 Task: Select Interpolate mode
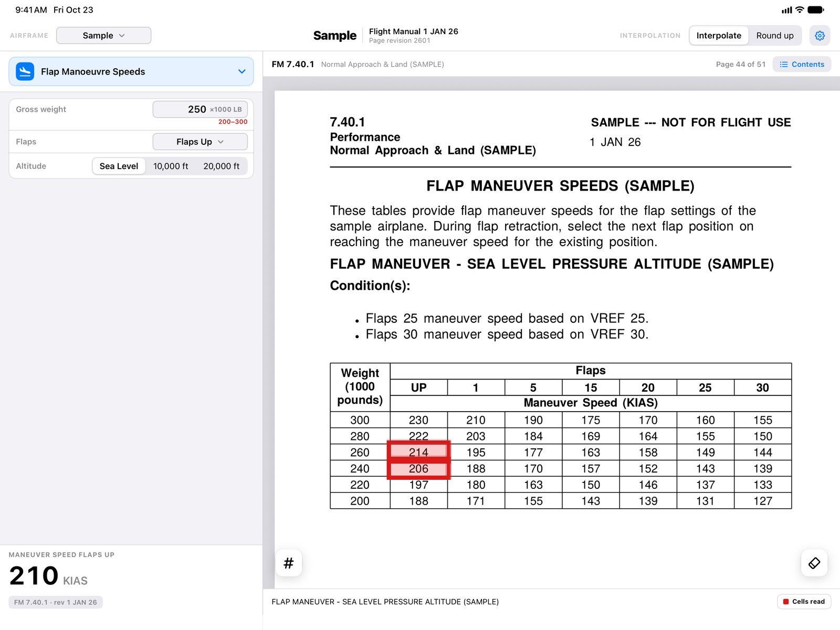[719, 36]
